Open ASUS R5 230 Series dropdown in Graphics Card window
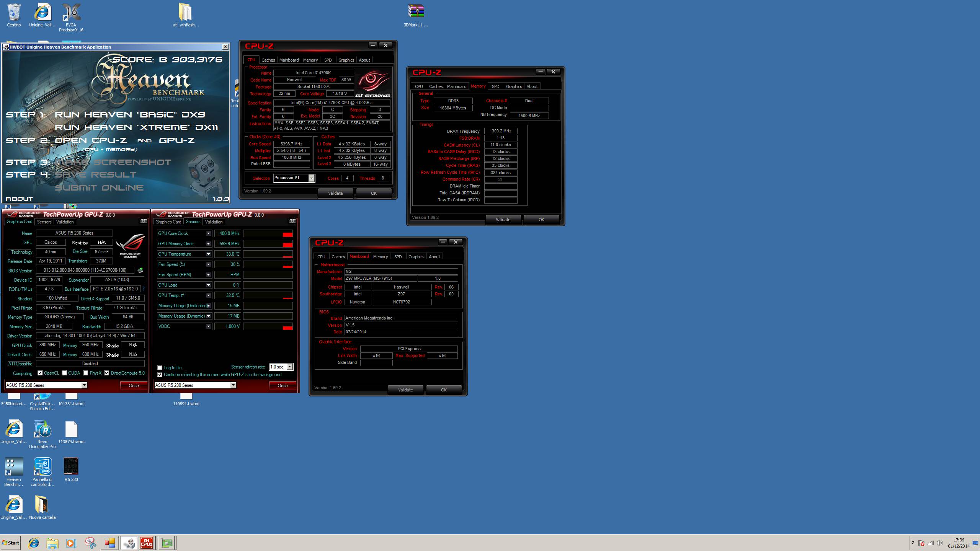The width and height of the screenshot is (980, 551). tap(84, 385)
